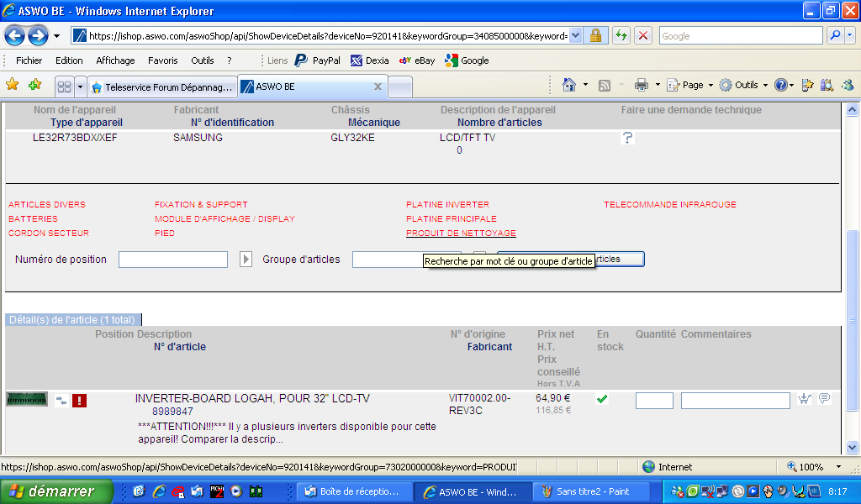Open the Favorites Center star icon
The image size is (861, 504).
click(x=12, y=85)
